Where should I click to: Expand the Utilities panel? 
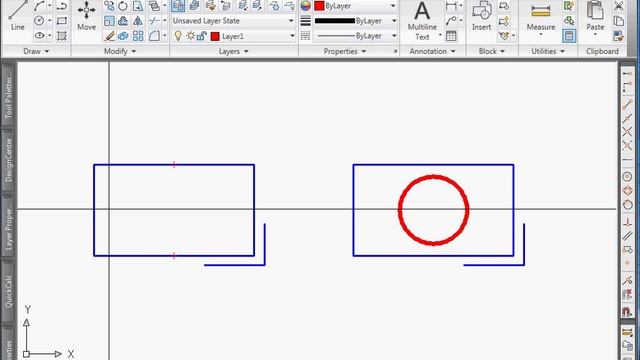point(548,51)
